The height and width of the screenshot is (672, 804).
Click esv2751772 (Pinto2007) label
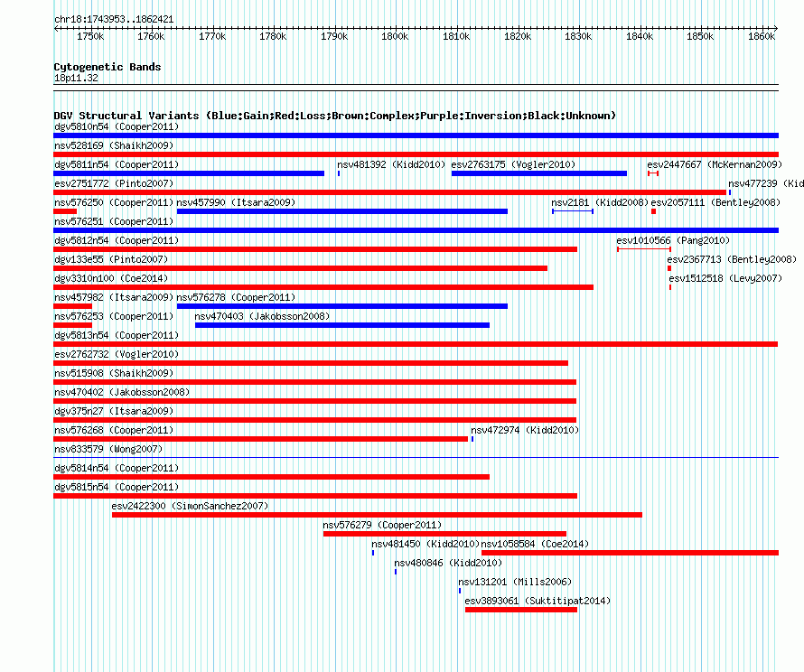(114, 183)
